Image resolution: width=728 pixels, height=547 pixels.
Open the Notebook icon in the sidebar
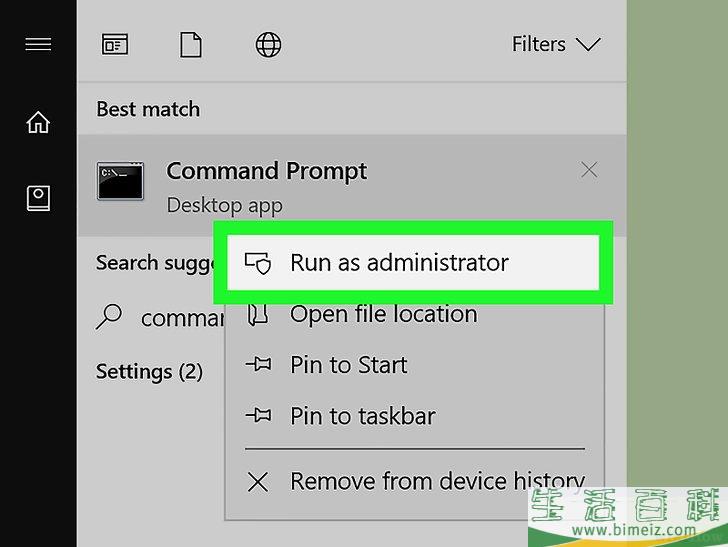pos(38,198)
